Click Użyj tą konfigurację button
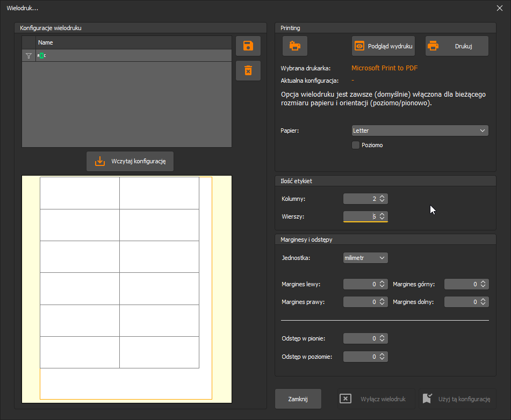The height and width of the screenshot is (420, 511). (457, 399)
